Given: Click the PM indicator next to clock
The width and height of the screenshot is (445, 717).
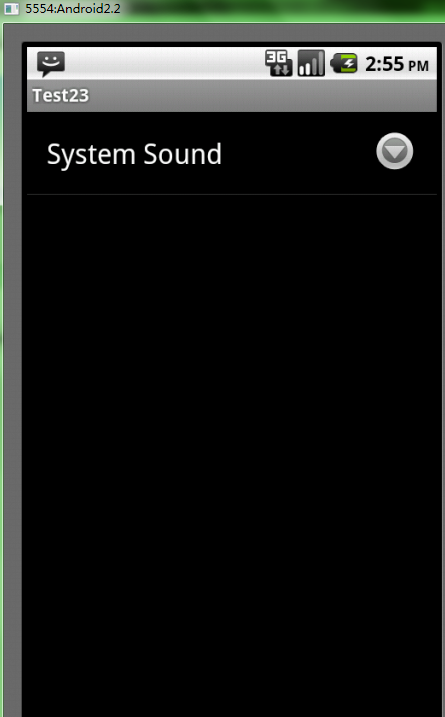Looking at the screenshot, I should click(418, 66).
